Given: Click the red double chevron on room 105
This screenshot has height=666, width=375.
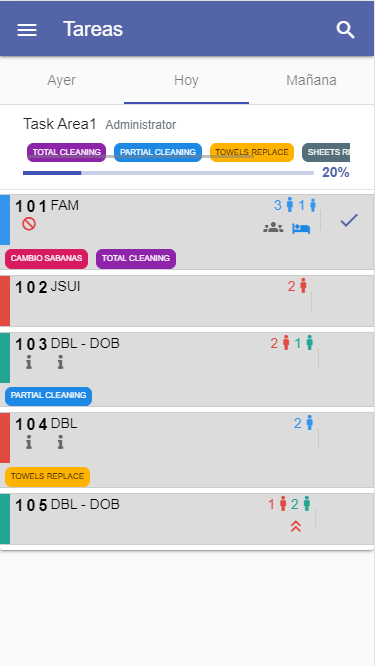Looking at the screenshot, I should click(x=296, y=527).
